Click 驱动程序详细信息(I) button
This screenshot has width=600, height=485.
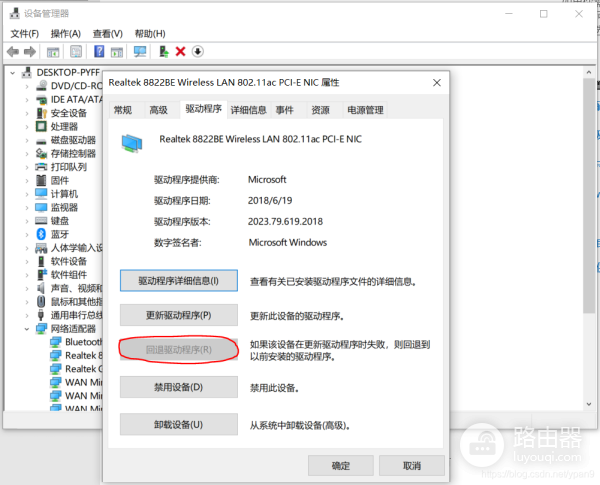click(x=179, y=281)
